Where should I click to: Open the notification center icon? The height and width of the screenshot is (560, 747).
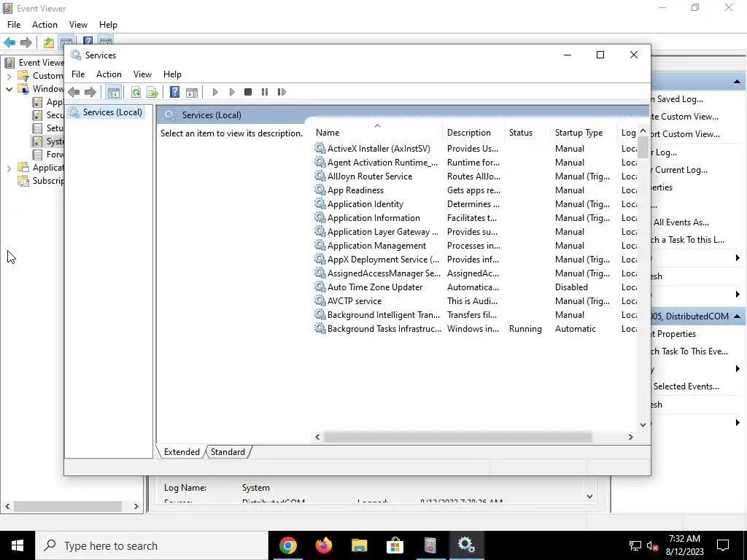pos(723,545)
